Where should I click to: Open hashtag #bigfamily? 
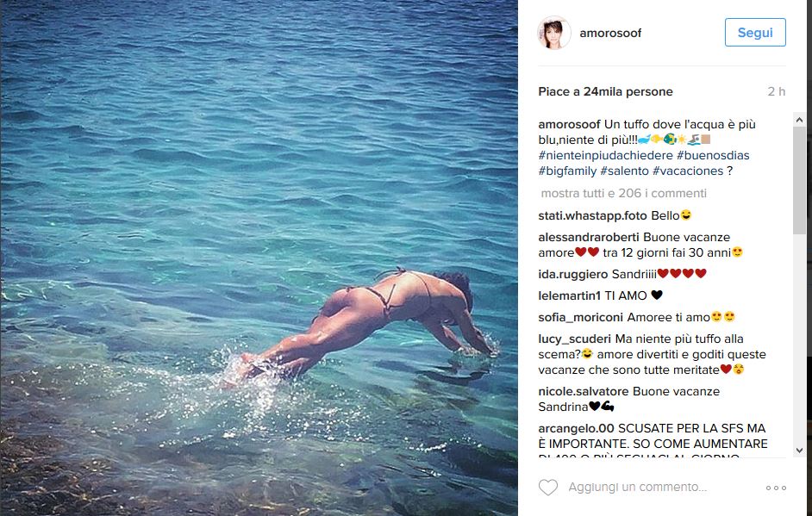click(567, 171)
